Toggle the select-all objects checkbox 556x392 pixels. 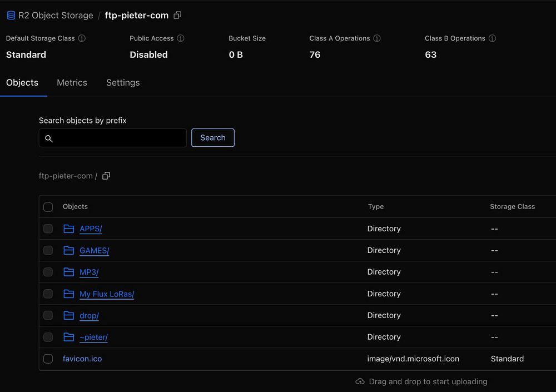(48, 207)
